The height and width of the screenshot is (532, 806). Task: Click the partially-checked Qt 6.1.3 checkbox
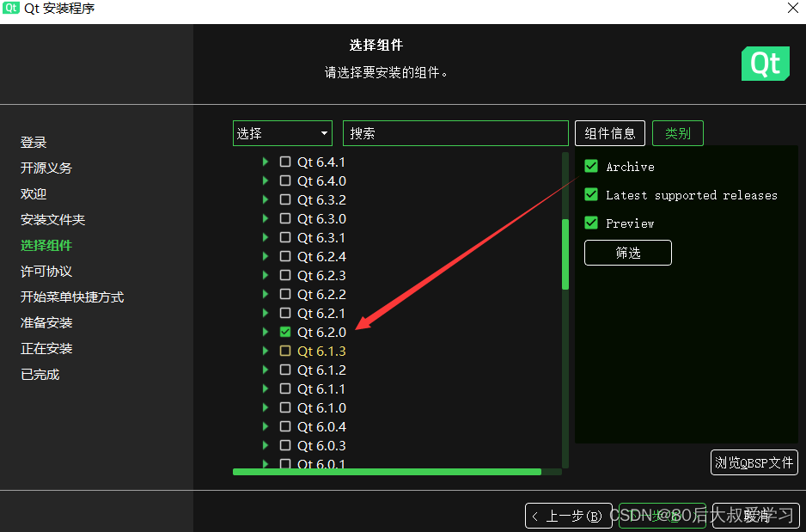285,351
